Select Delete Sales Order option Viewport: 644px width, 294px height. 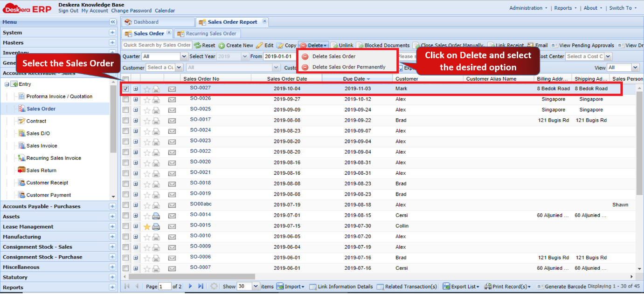point(334,56)
